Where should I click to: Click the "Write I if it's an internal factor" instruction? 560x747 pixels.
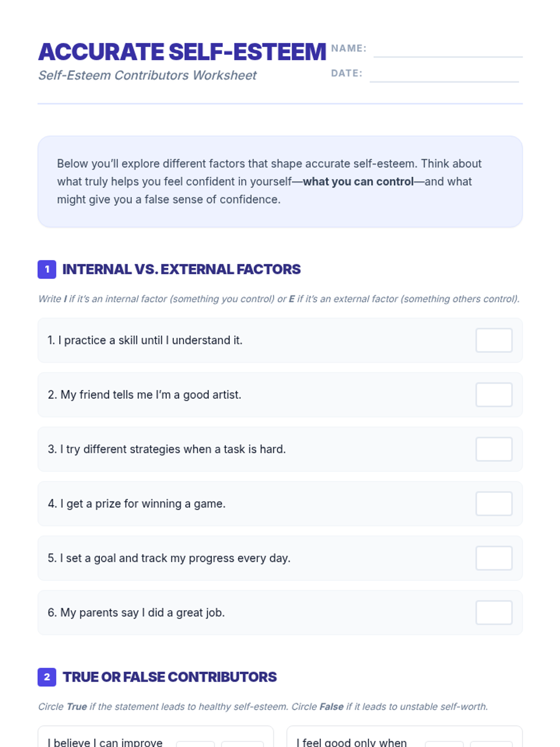click(279, 299)
